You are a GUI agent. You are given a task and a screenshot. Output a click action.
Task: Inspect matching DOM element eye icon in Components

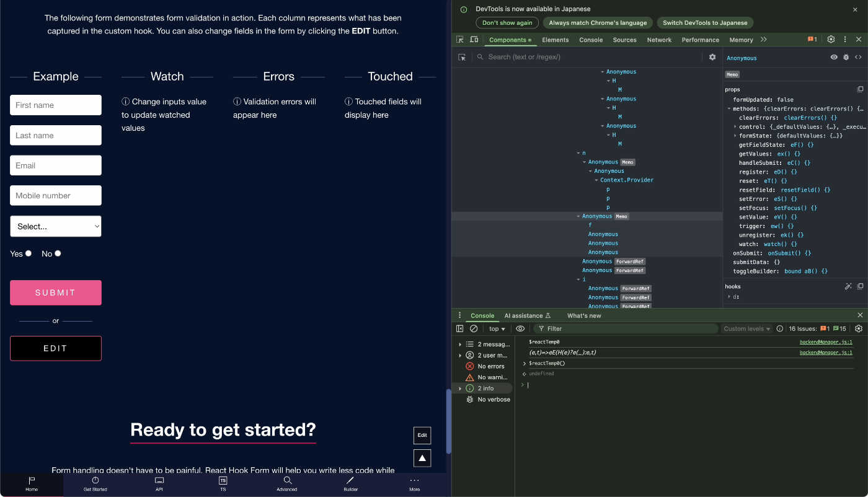(833, 57)
